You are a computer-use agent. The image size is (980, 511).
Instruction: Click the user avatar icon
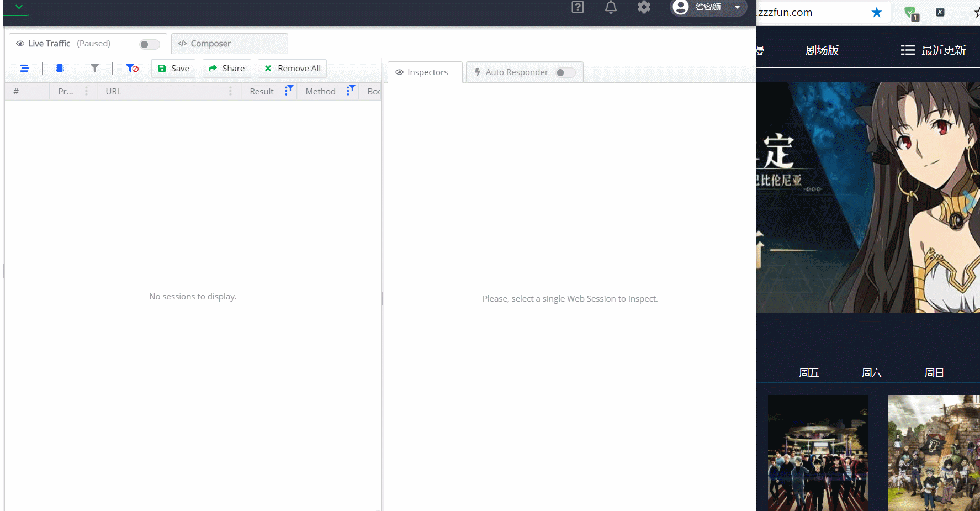(681, 7)
